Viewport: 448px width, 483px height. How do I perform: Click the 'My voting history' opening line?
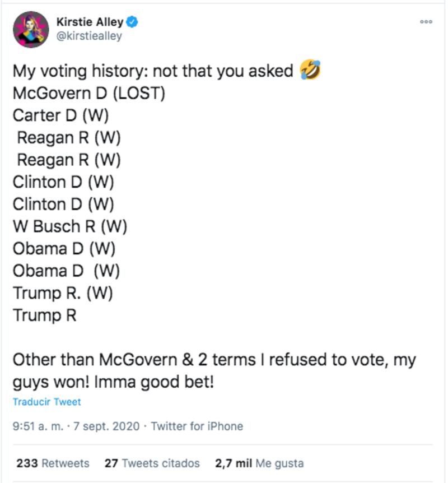[x=153, y=71]
